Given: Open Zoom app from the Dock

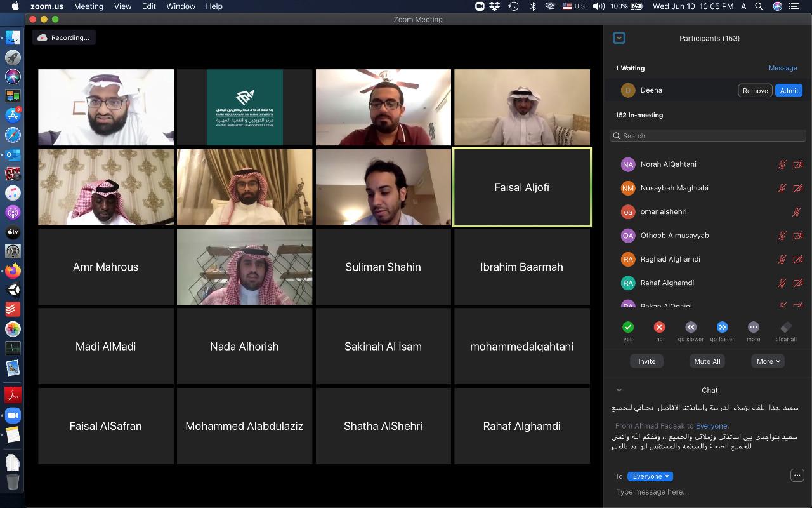Looking at the screenshot, I should click(x=13, y=415).
